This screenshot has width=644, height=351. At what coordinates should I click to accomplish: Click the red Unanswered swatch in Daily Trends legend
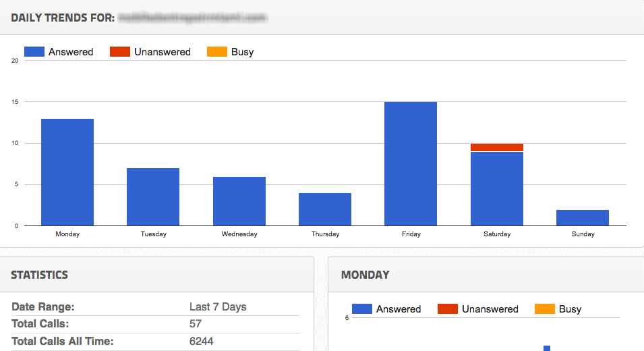tap(120, 51)
